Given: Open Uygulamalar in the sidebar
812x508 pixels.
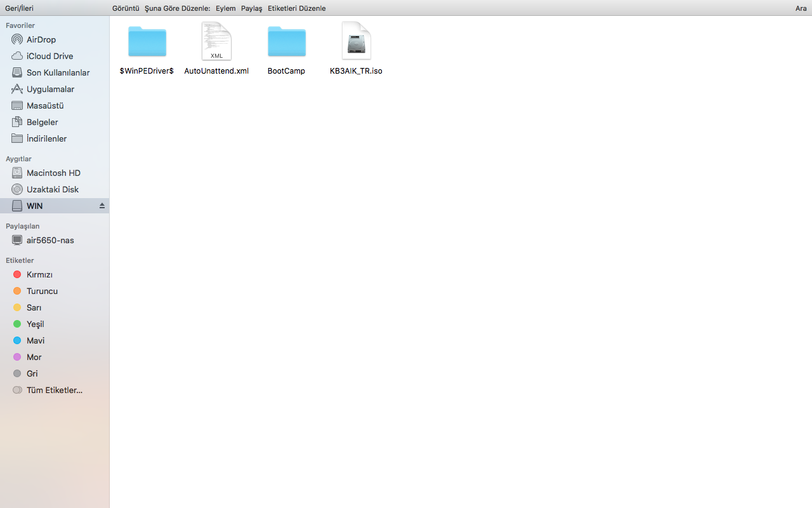Looking at the screenshot, I should 51,89.
